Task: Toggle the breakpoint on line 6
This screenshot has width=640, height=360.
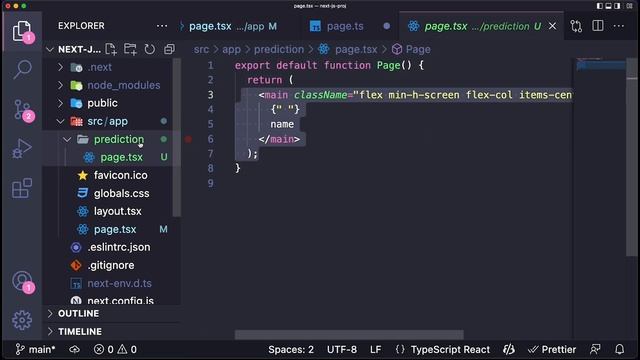Action: click(x=188, y=139)
